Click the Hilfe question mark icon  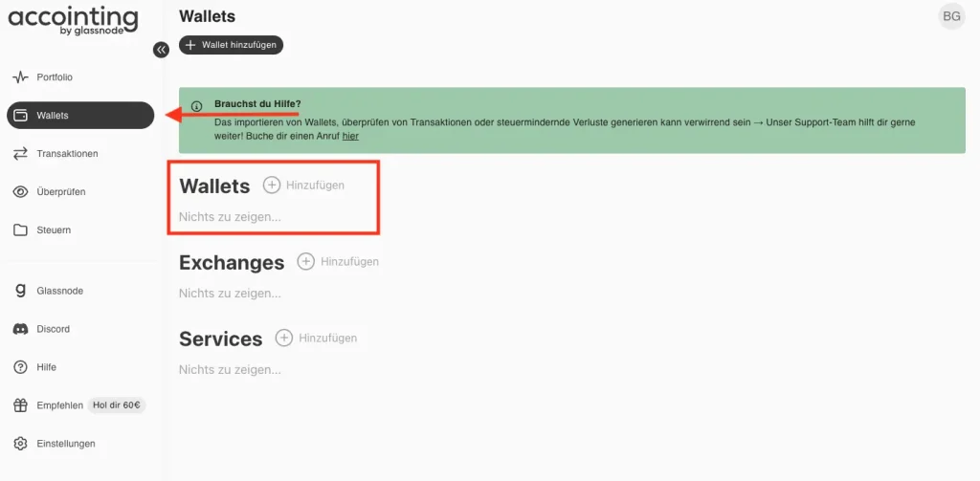(20, 367)
